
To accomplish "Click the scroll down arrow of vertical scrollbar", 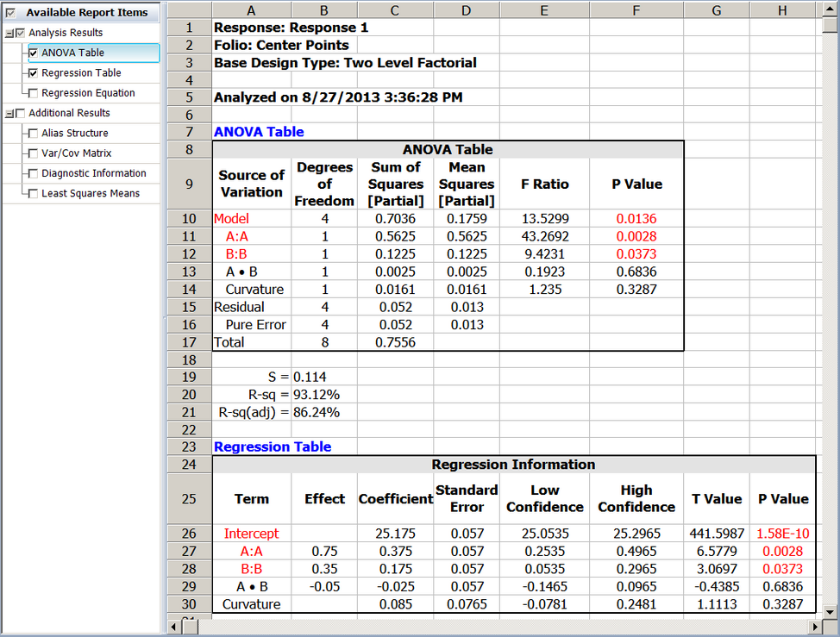I will (830, 611).
